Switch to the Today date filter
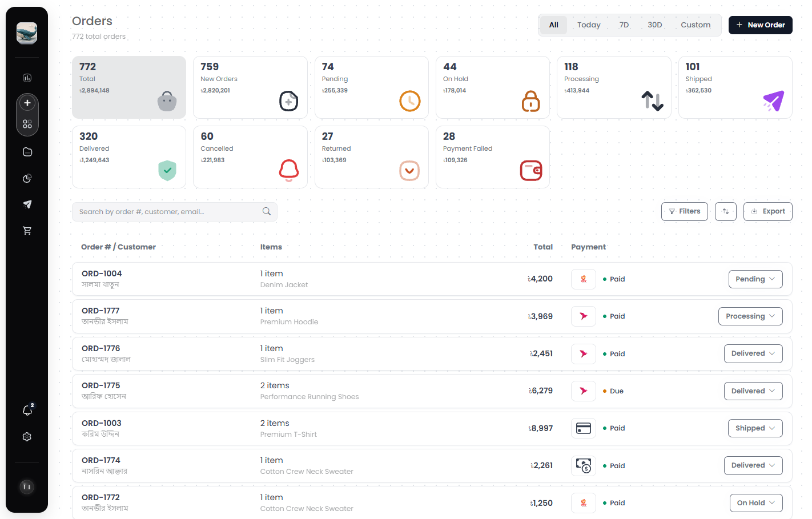This screenshot has width=812, height=519. [589, 25]
